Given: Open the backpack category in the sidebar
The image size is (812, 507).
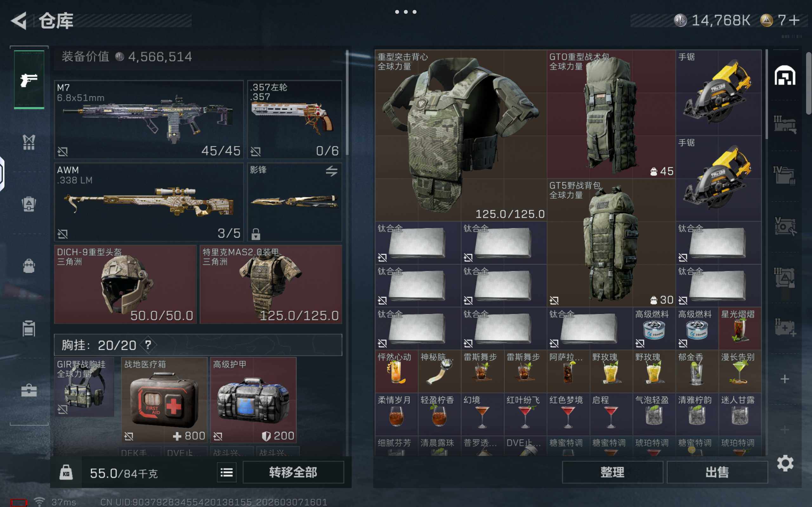Looking at the screenshot, I should pos(29,266).
